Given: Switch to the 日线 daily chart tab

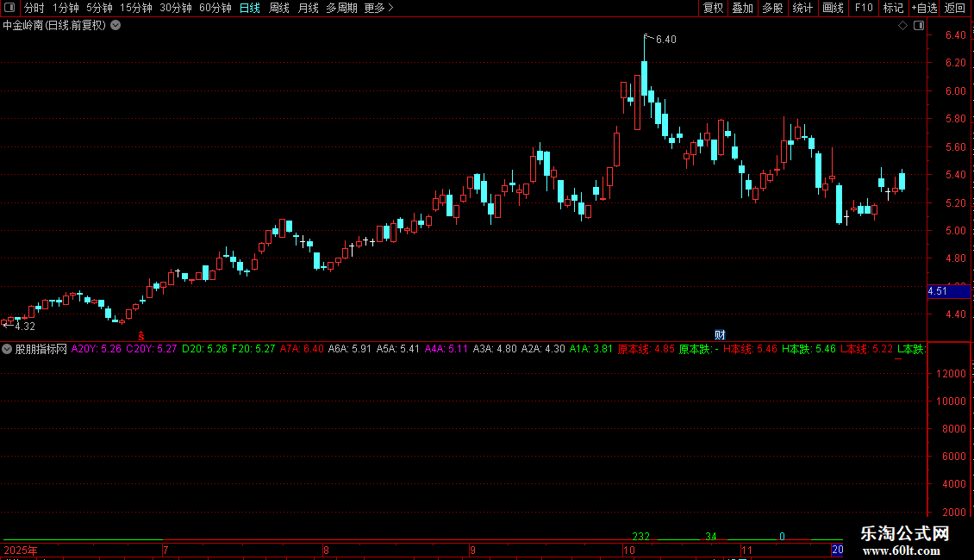Looking at the screenshot, I should point(250,8).
